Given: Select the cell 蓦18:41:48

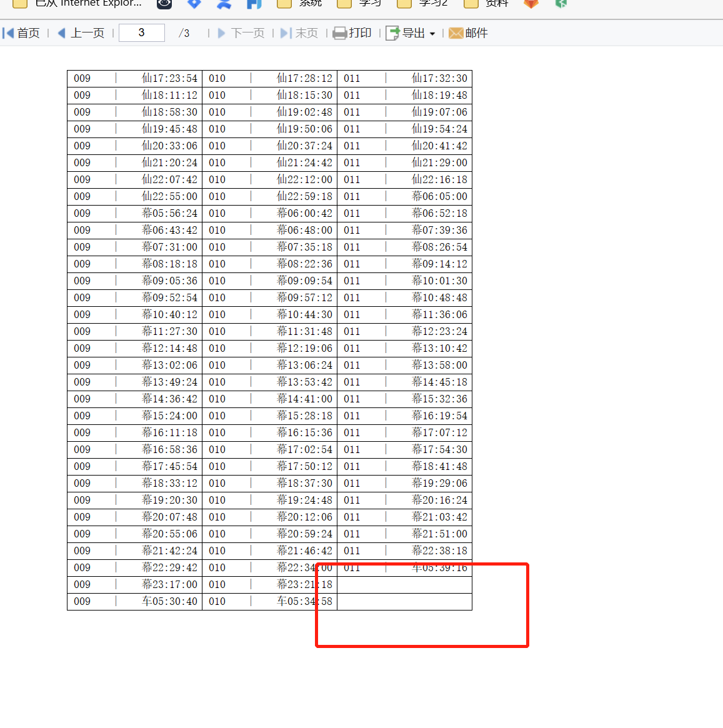Looking at the screenshot, I should tap(439, 466).
